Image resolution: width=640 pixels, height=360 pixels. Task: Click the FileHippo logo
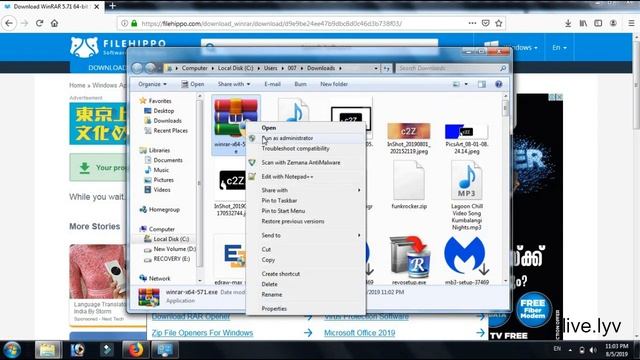tap(118, 47)
